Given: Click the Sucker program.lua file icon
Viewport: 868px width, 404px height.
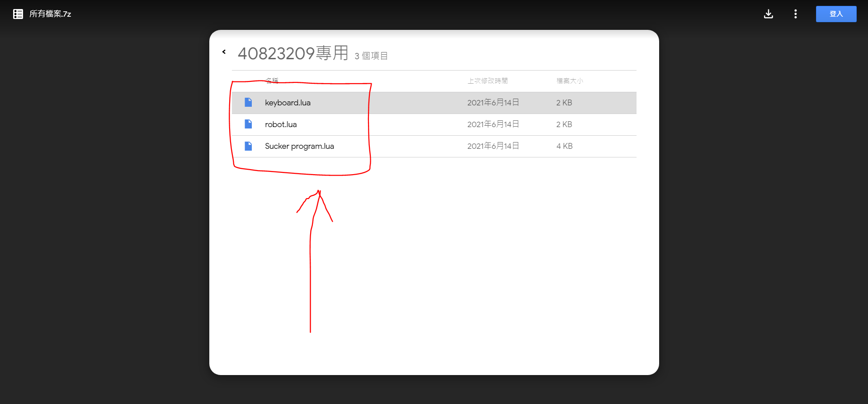Looking at the screenshot, I should (x=248, y=146).
